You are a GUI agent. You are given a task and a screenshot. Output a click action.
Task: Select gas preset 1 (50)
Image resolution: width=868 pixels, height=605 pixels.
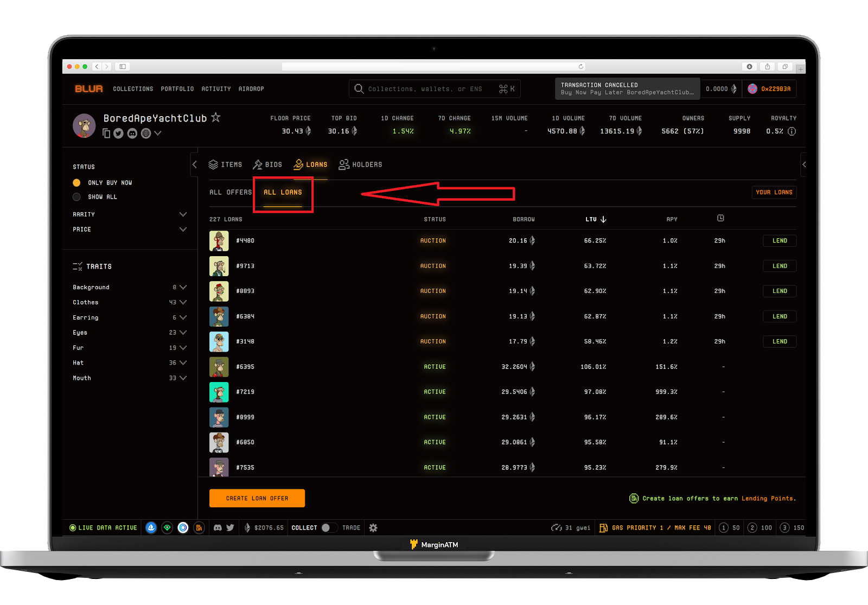coord(729,527)
